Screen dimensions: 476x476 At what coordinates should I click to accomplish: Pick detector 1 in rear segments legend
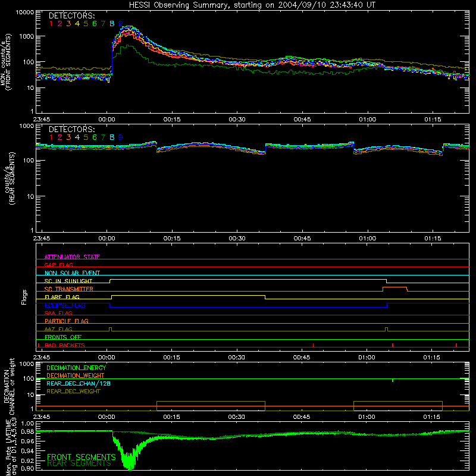tap(51, 137)
